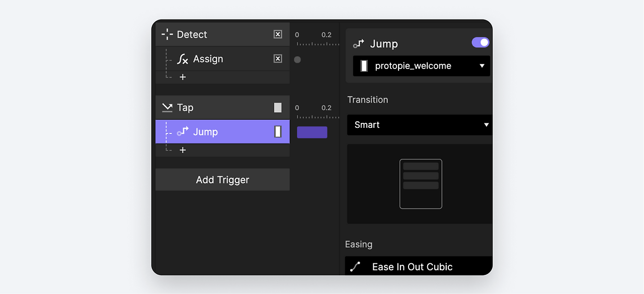Open the protopie_welcome scene dropdown
644x294 pixels.
click(481, 66)
